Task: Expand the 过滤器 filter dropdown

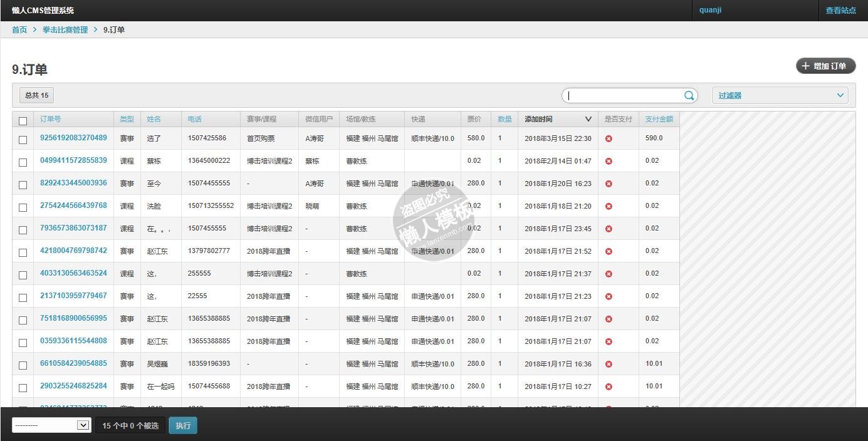Action: pyautogui.click(x=780, y=96)
